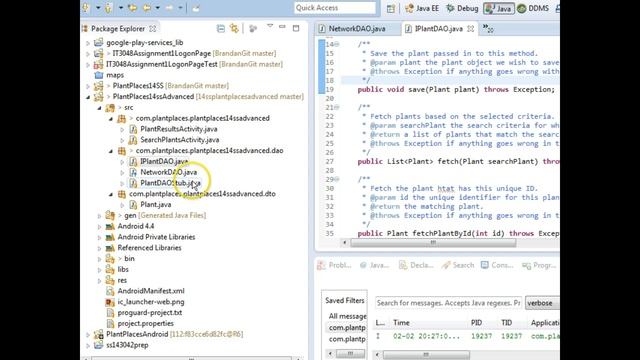Select project.properties file
This screenshot has height=360, width=640.
point(145,323)
